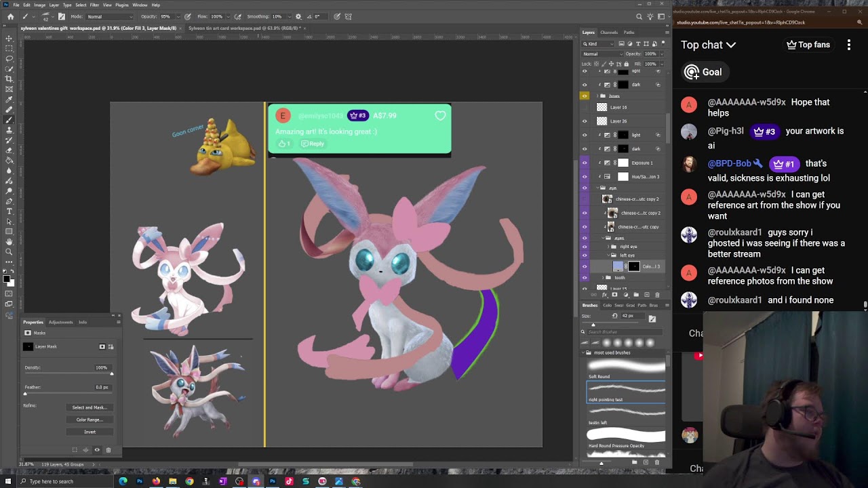Click the like thumbs-up on highlighted comment
This screenshot has width=868, height=488.
282,144
